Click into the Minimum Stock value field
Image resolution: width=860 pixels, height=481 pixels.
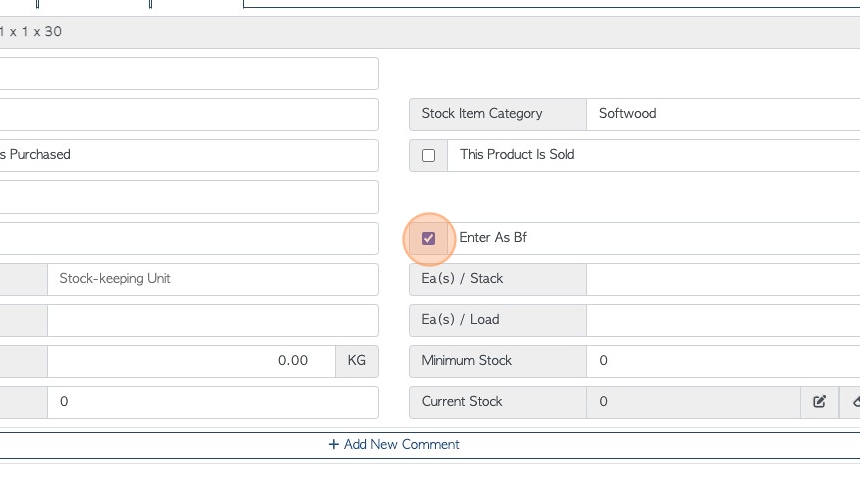point(723,361)
